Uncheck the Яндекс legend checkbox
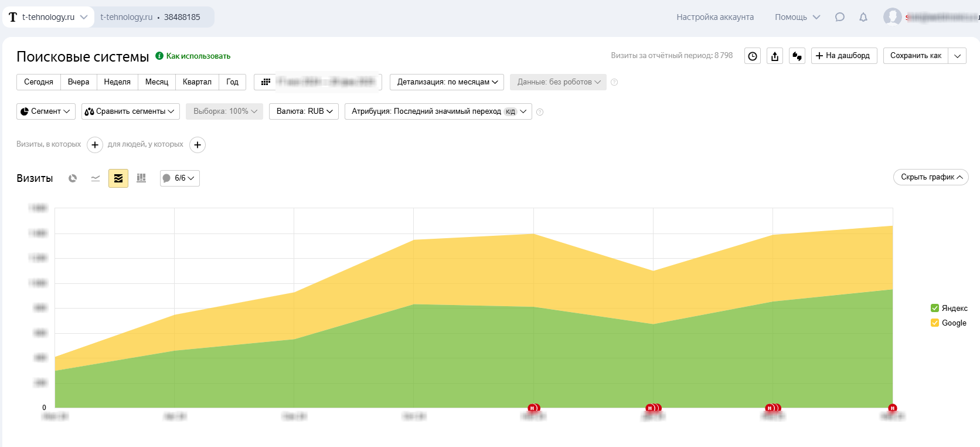Image resolution: width=980 pixels, height=447 pixels. pyautogui.click(x=935, y=308)
